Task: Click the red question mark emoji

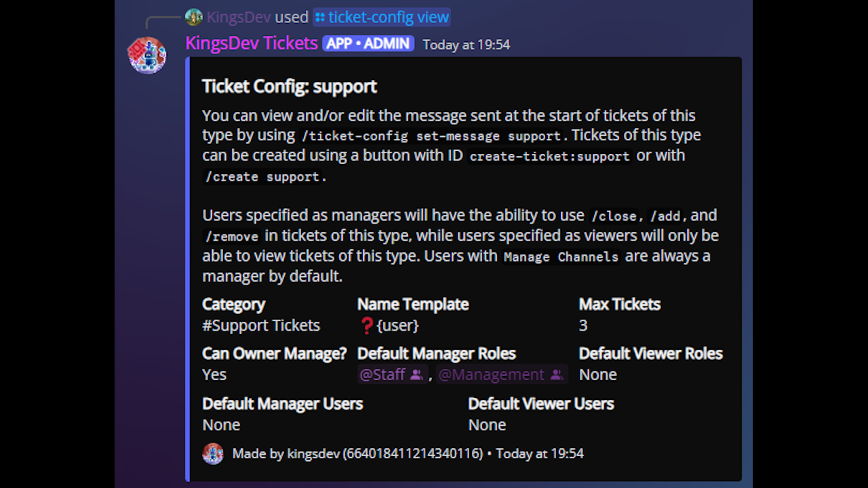Action: [367, 326]
